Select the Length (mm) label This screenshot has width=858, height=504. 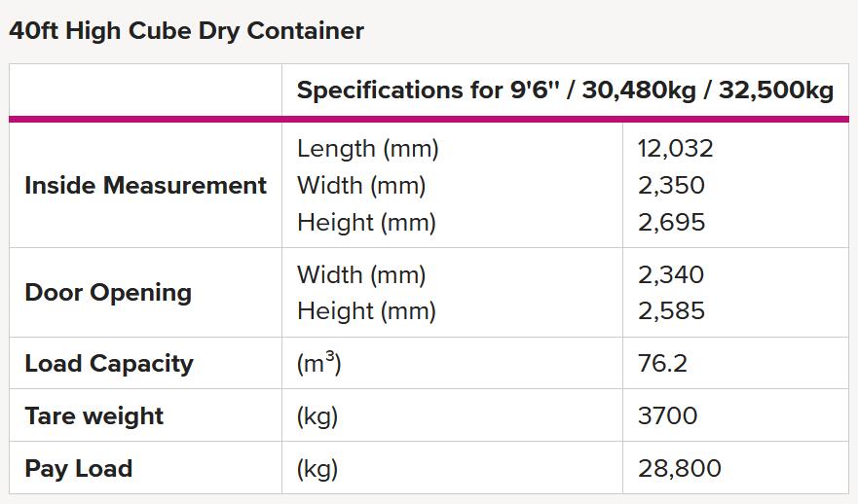point(368,149)
